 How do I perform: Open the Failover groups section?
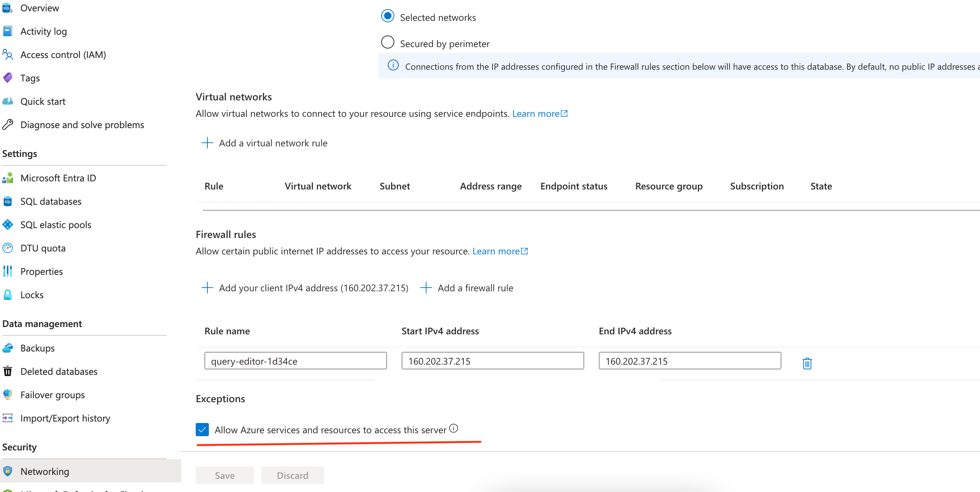click(53, 395)
